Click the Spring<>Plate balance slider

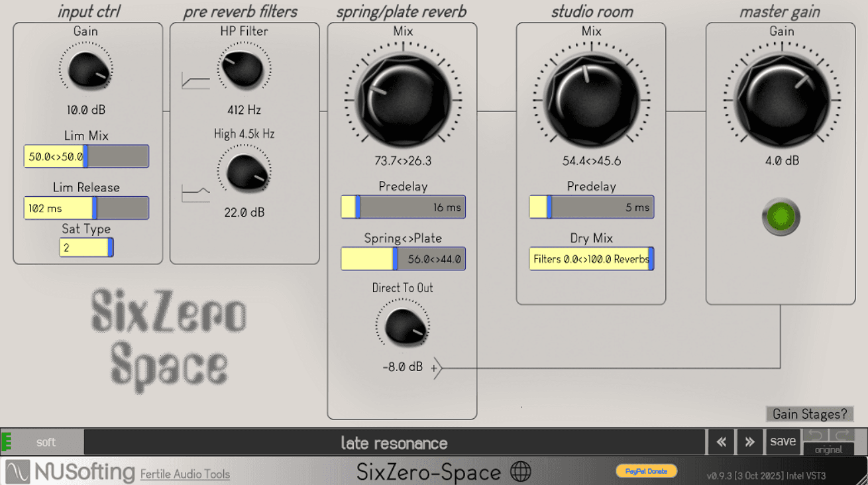[x=403, y=259]
